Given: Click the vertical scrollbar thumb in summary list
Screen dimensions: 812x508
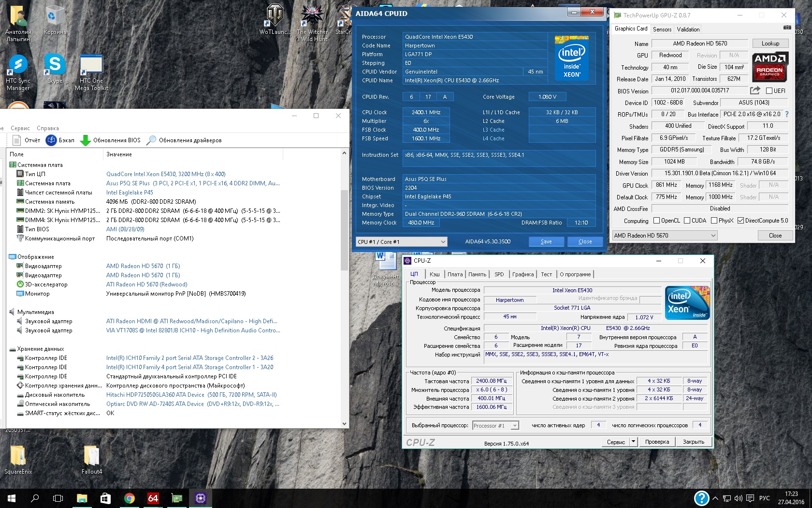Looking at the screenshot, I should 344,230.
